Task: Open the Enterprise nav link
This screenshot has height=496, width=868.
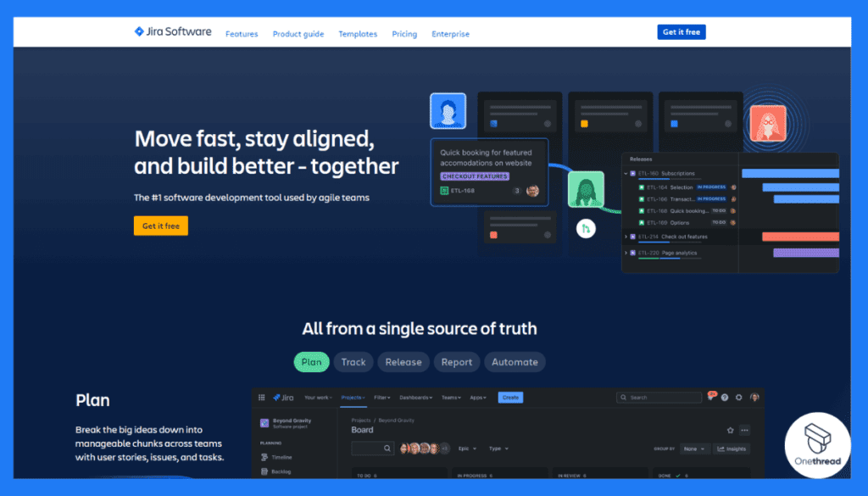Action: [x=451, y=34]
